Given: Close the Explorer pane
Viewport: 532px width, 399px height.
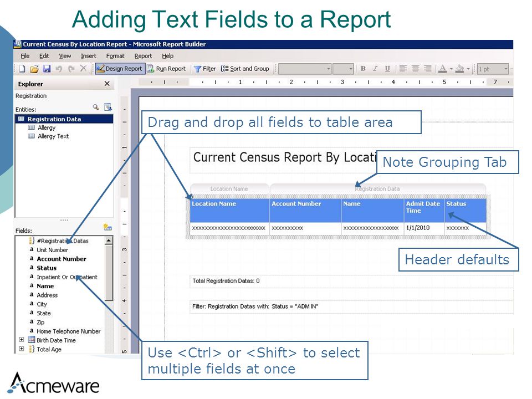Looking at the screenshot, I should click(x=107, y=84).
